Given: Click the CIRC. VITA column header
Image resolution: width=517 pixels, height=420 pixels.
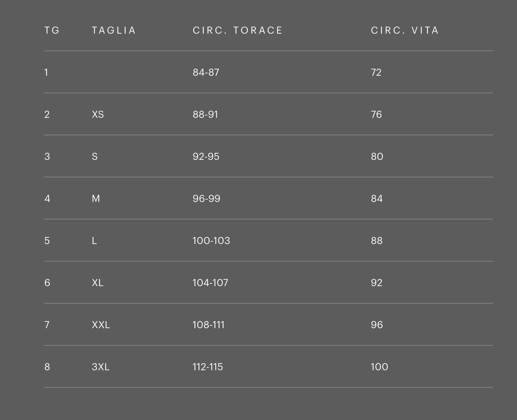Looking at the screenshot, I should click(x=405, y=31).
